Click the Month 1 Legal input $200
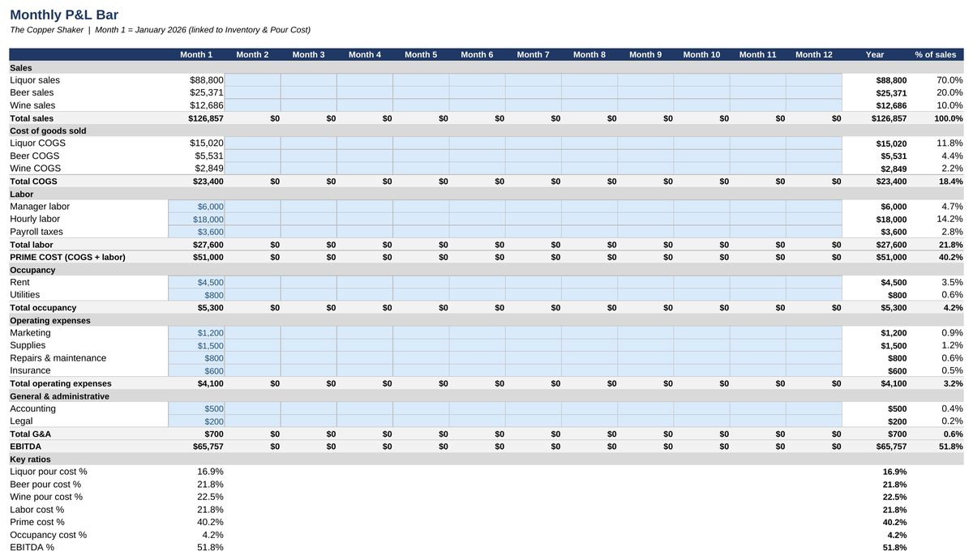 pos(196,421)
